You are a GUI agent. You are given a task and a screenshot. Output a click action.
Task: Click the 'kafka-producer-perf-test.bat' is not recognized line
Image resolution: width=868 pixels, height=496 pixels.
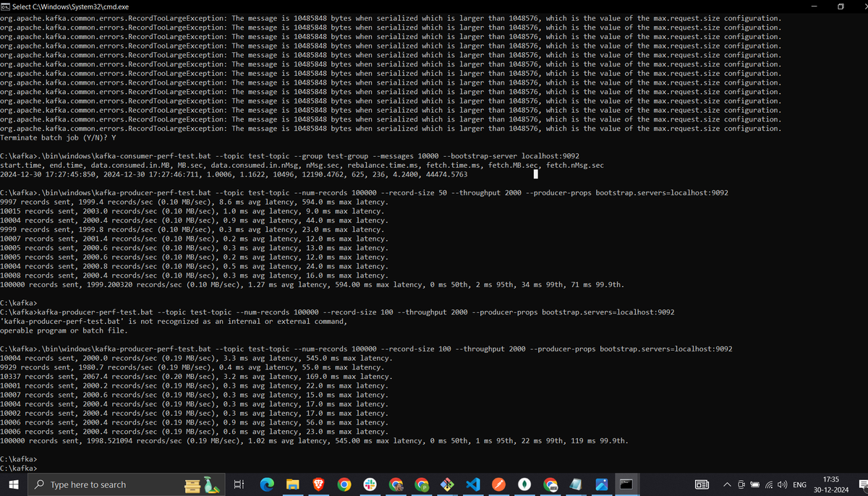pyautogui.click(x=174, y=321)
